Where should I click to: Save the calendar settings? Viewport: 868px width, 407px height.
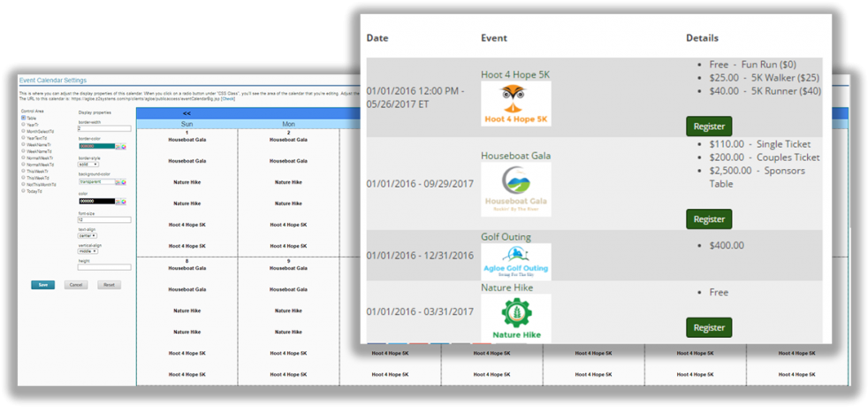(x=42, y=285)
